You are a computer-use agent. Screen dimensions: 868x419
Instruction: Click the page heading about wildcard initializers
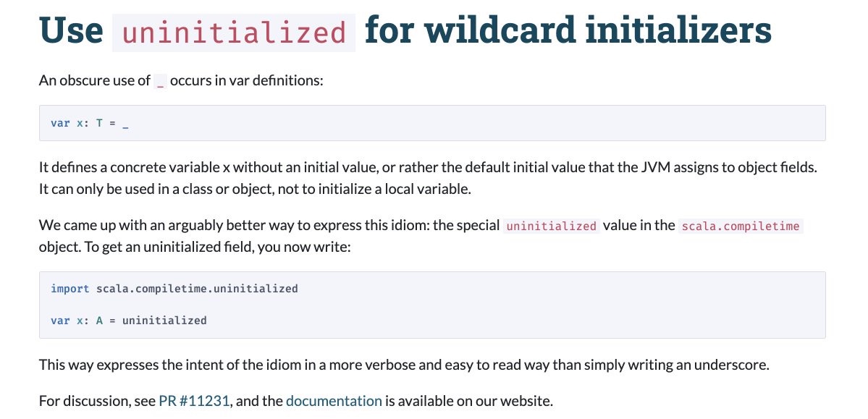[x=405, y=30]
